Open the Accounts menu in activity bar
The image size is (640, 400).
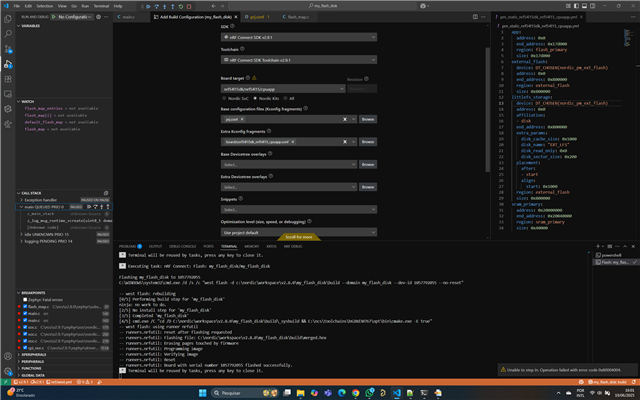tap(8, 356)
